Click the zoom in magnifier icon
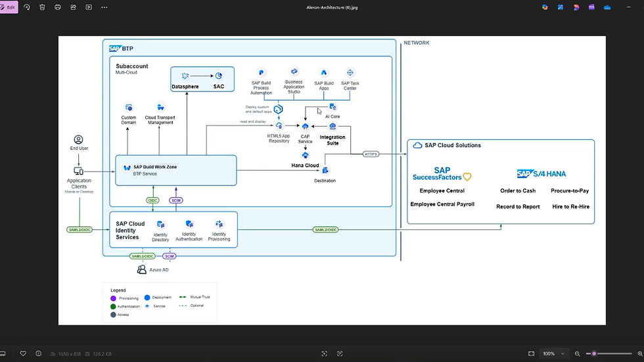Image resolution: width=644 pixels, height=362 pixels. tap(640, 353)
